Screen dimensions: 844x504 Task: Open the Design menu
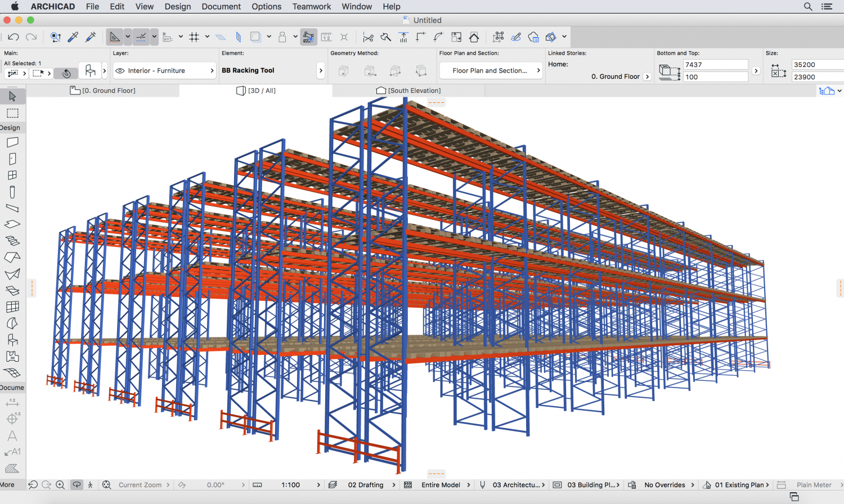click(x=178, y=7)
